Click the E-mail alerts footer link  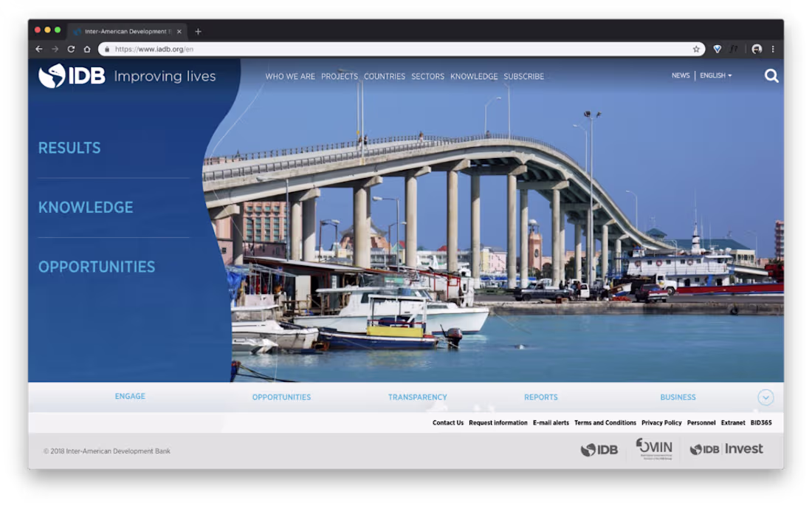tap(549, 423)
